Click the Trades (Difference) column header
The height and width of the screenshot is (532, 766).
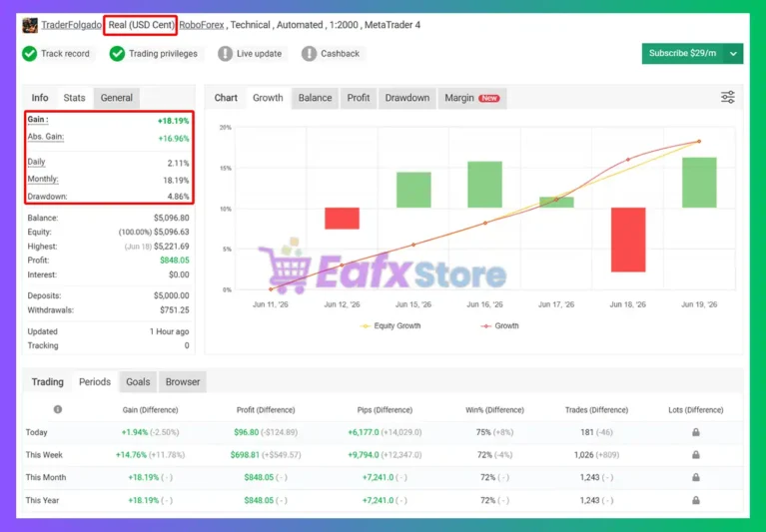(596, 410)
